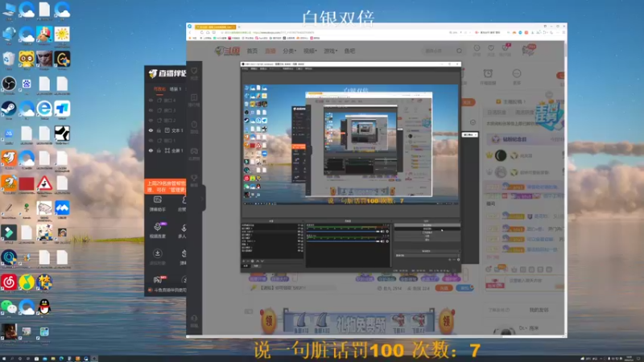Click the free gift banner below the stream
This screenshot has width=644, height=362.
357,321
